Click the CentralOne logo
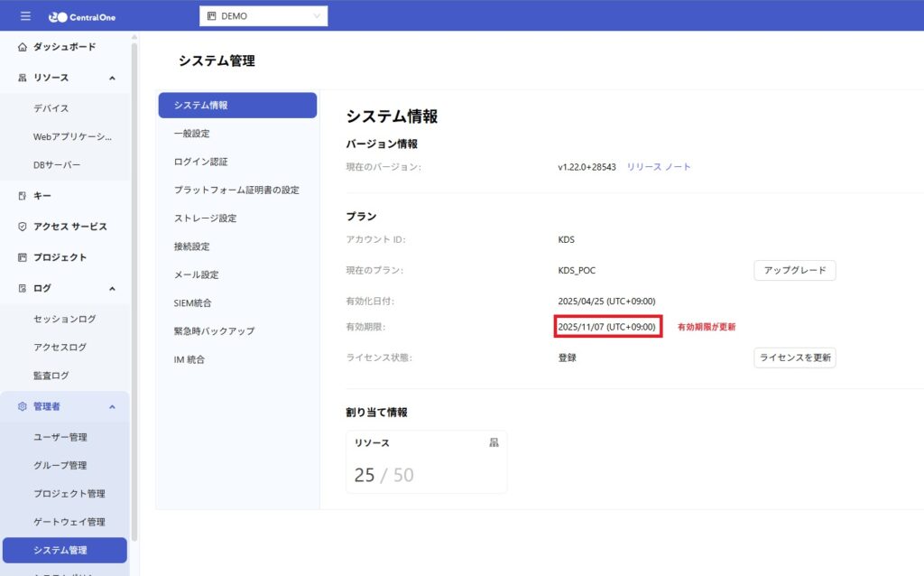The height and width of the screenshot is (576, 924). coord(82,16)
